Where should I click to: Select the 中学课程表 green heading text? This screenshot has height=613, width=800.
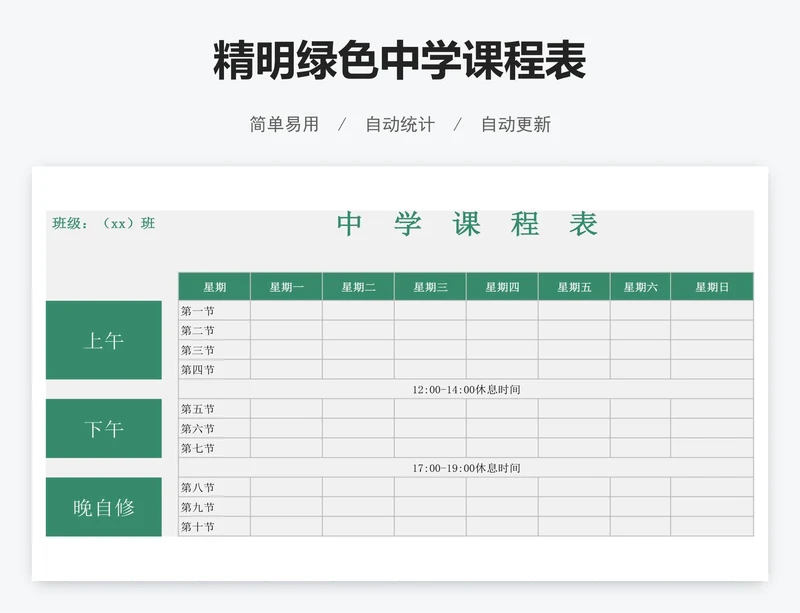pyautogui.click(x=467, y=224)
